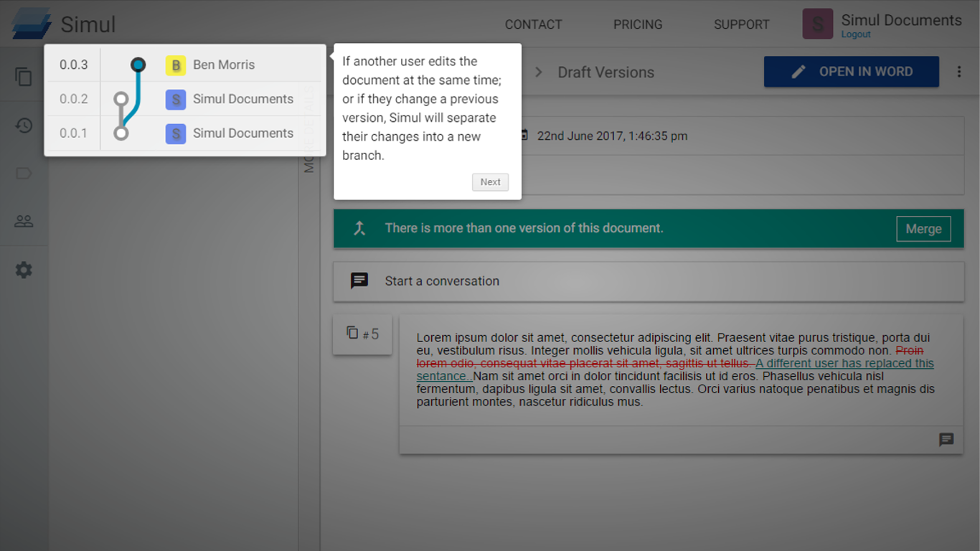Click Ben Morris's avatar badge

point(175,65)
